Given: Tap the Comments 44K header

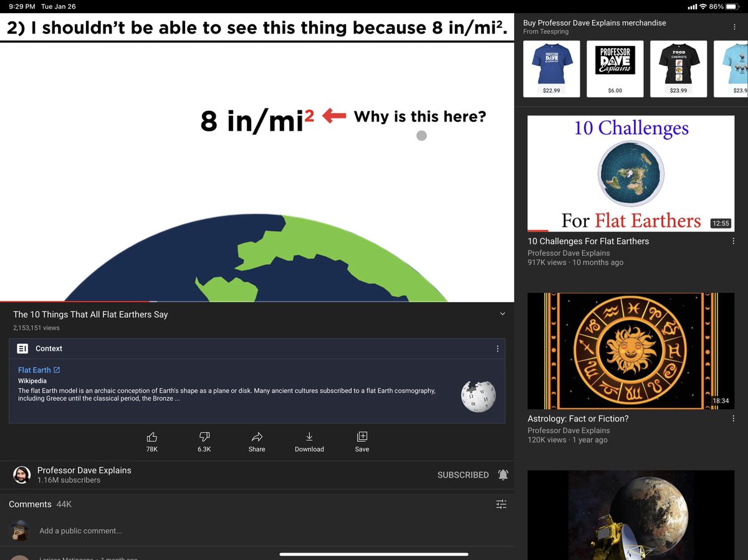Looking at the screenshot, I should [41, 504].
